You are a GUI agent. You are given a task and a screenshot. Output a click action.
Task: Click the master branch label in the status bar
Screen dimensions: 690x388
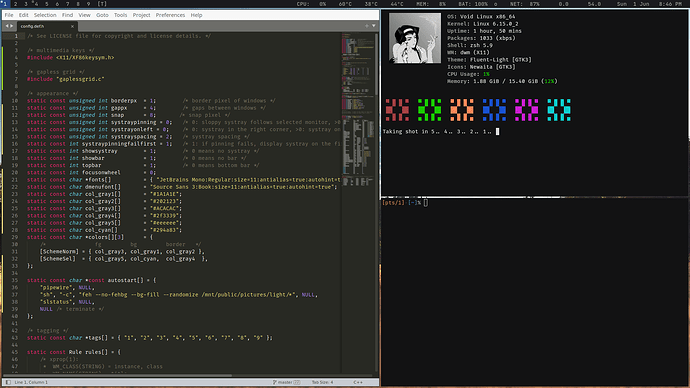pyautogui.click(x=285, y=382)
